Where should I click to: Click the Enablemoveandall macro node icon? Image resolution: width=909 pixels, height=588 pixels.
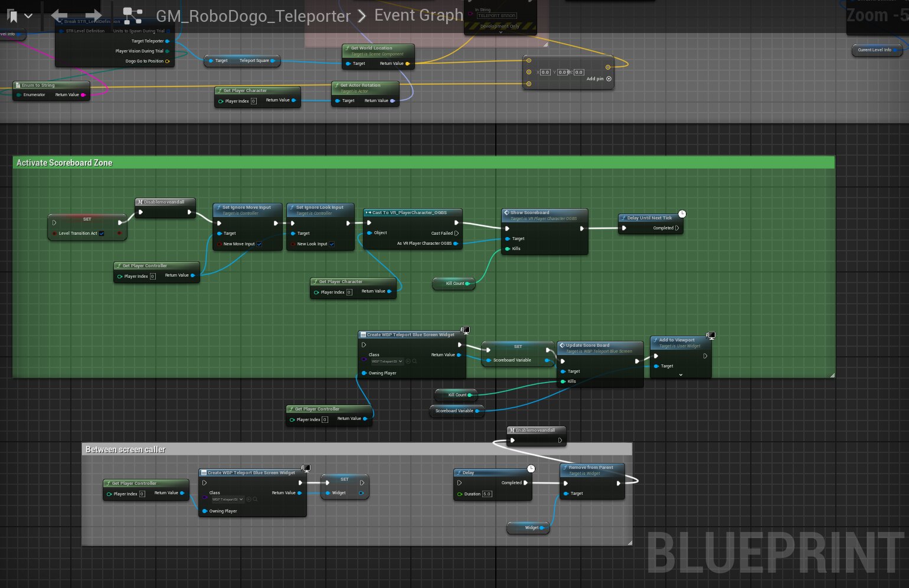coord(512,430)
